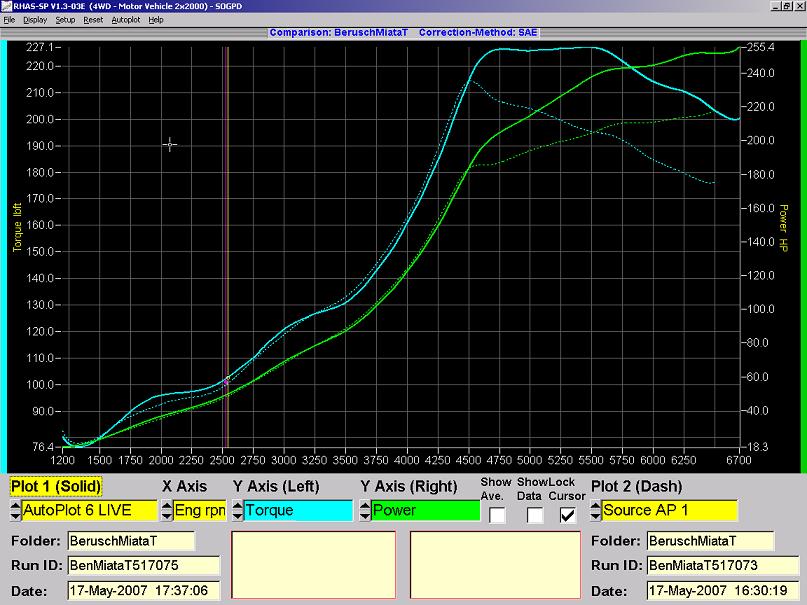
Task: Open the Autoplot menu
Action: click(126, 20)
